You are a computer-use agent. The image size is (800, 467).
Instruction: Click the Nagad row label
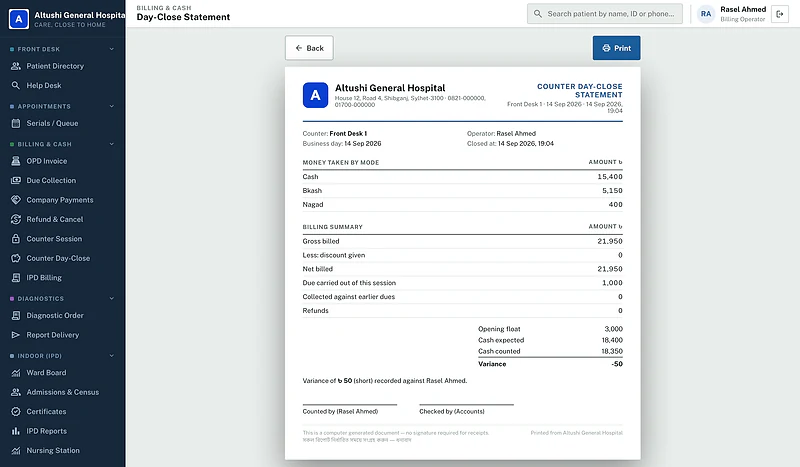[313, 204]
